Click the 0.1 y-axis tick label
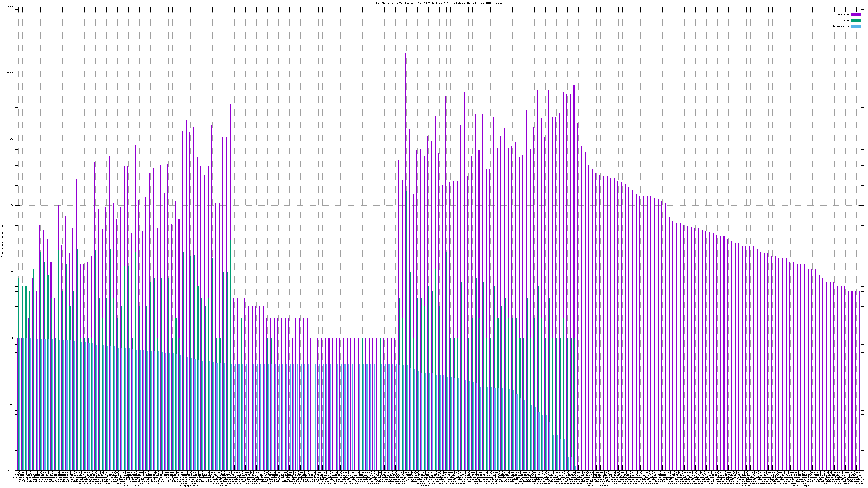 [x=12, y=404]
